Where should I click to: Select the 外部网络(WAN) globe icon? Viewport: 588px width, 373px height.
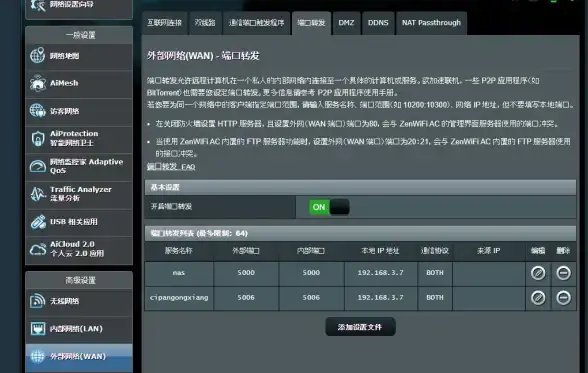[x=38, y=356]
